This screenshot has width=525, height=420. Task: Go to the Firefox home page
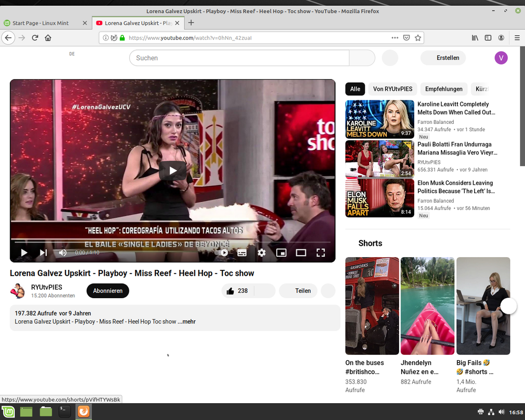pos(48,38)
